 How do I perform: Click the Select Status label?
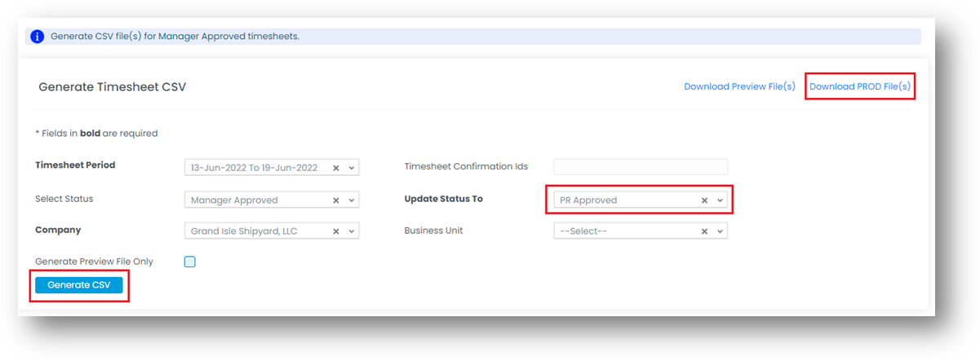coord(64,199)
